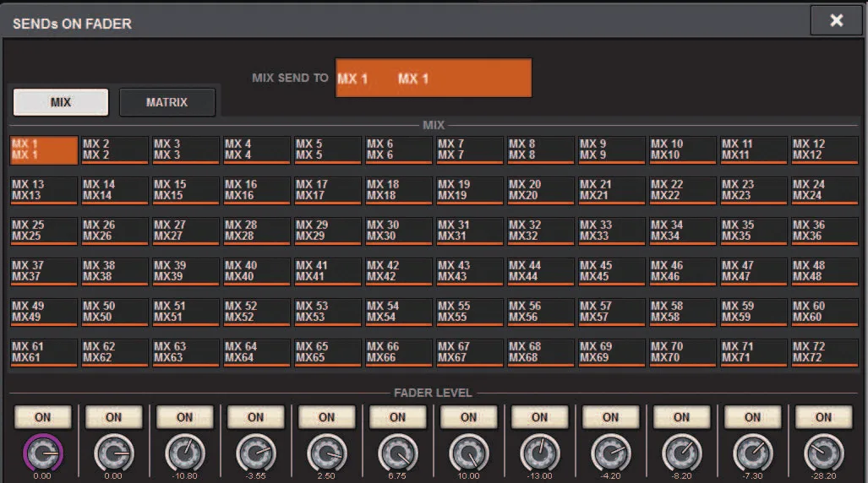The width and height of the screenshot is (868, 483).
Task: Toggle the ON button above the -8.20 knob
Action: pos(681,417)
